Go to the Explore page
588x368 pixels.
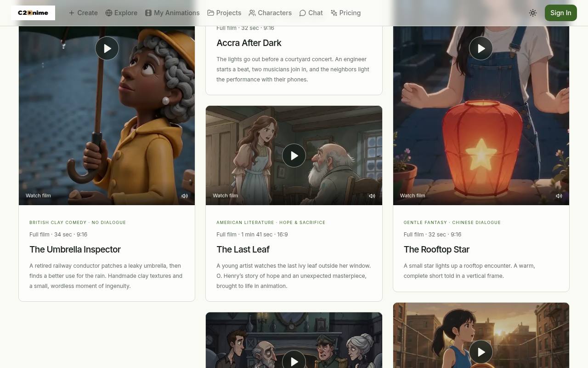[121, 13]
